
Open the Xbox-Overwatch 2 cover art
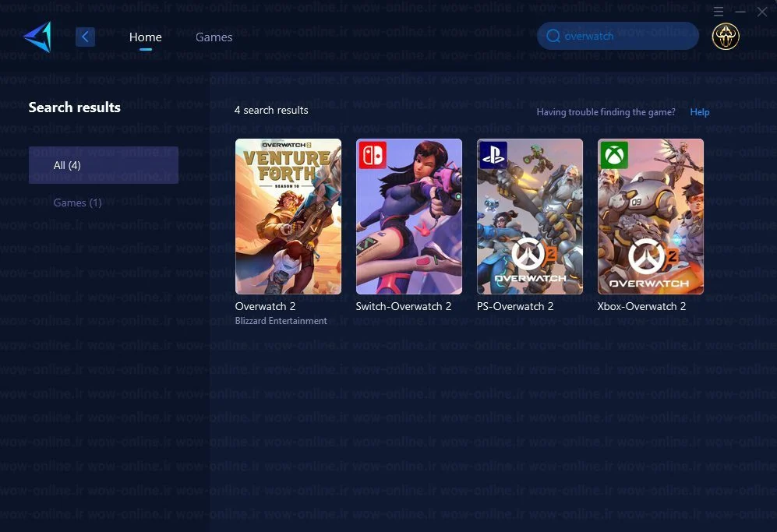(651, 217)
